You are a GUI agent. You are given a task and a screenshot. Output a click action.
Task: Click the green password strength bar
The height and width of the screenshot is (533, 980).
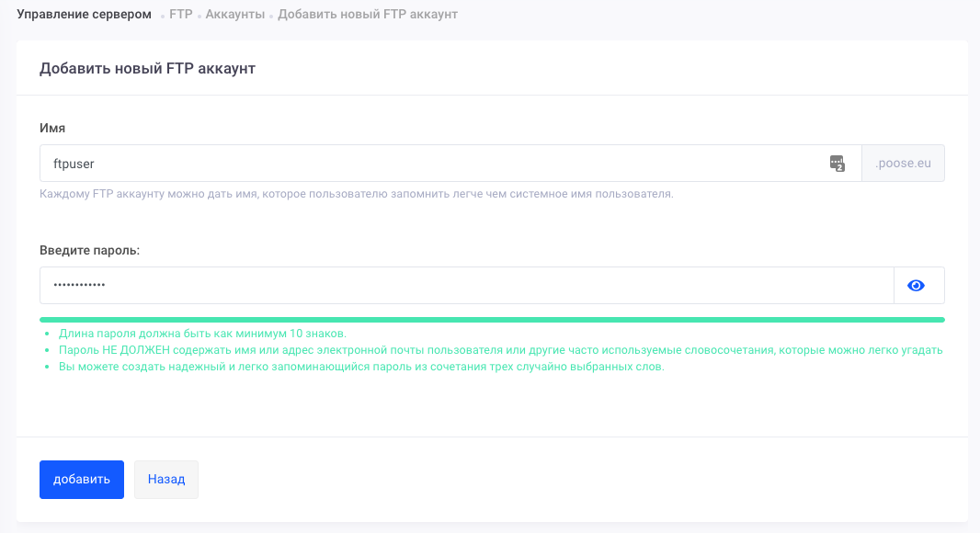(x=492, y=320)
